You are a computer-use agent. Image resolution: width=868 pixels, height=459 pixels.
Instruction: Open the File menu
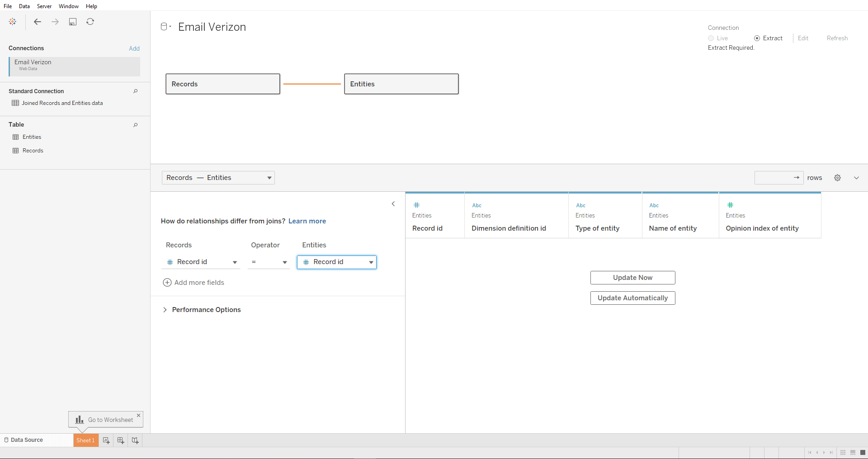coord(8,6)
